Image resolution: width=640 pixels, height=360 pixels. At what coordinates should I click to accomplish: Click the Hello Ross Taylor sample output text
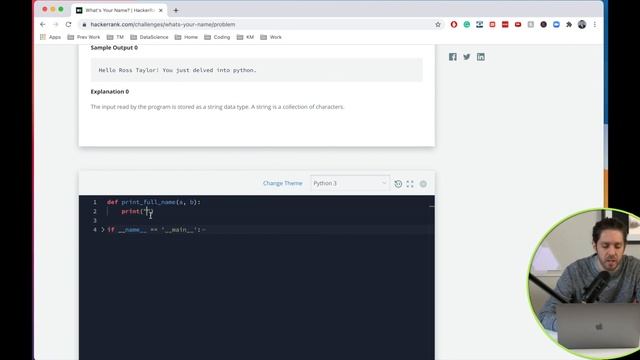click(x=177, y=70)
